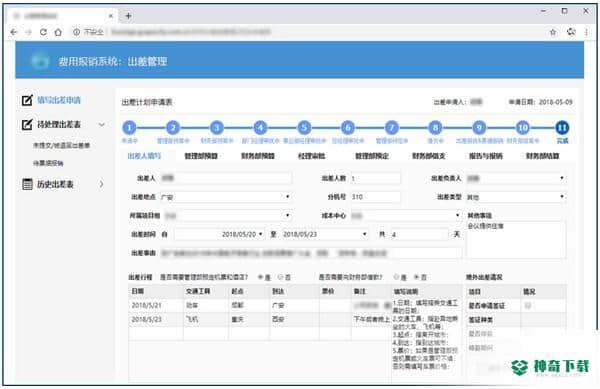Open the 出差地点 dropdown

(226, 197)
